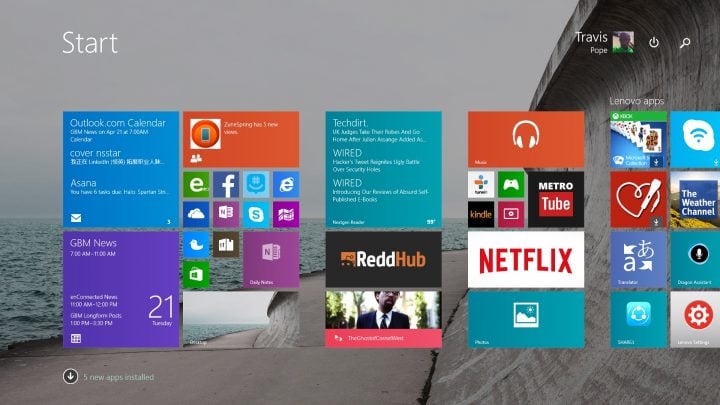This screenshot has width=720, height=405.
Task: Launch the SHAREit tile
Action: [x=638, y=320]
